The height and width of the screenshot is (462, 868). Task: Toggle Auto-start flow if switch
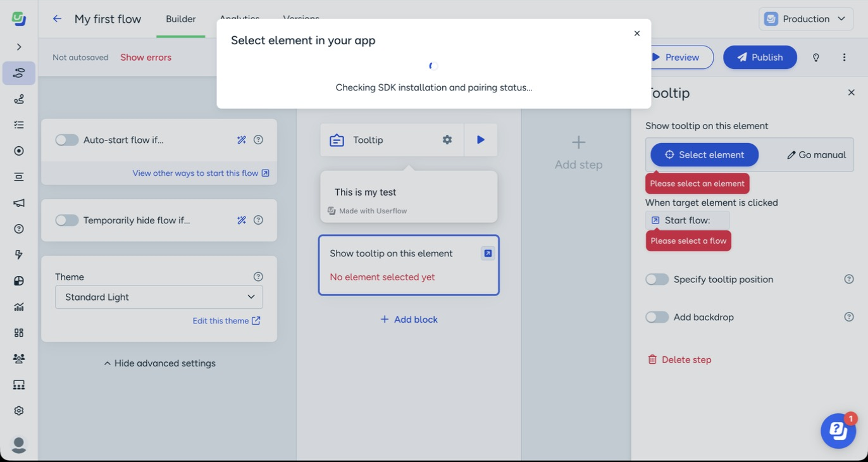(66, 140)
